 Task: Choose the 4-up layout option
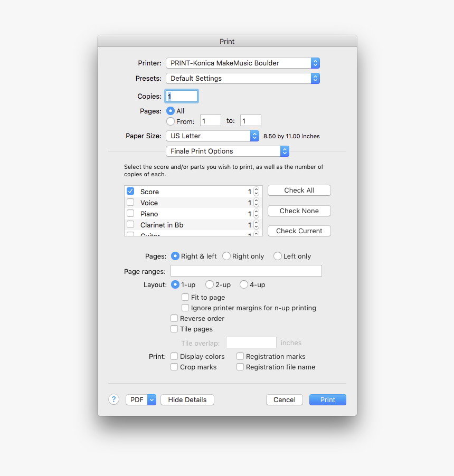(243, 284)
